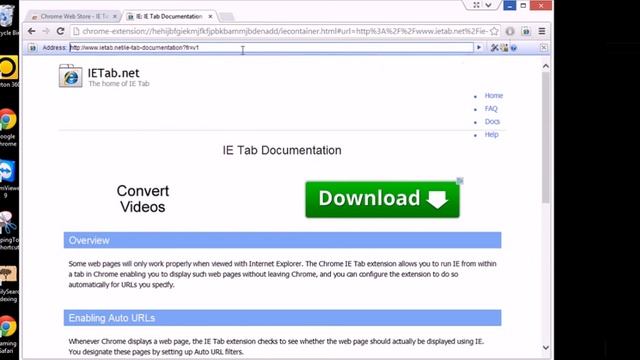Close the Chrome Web Store tab
This screenshot has width=640, height=360.
(115, 16)
